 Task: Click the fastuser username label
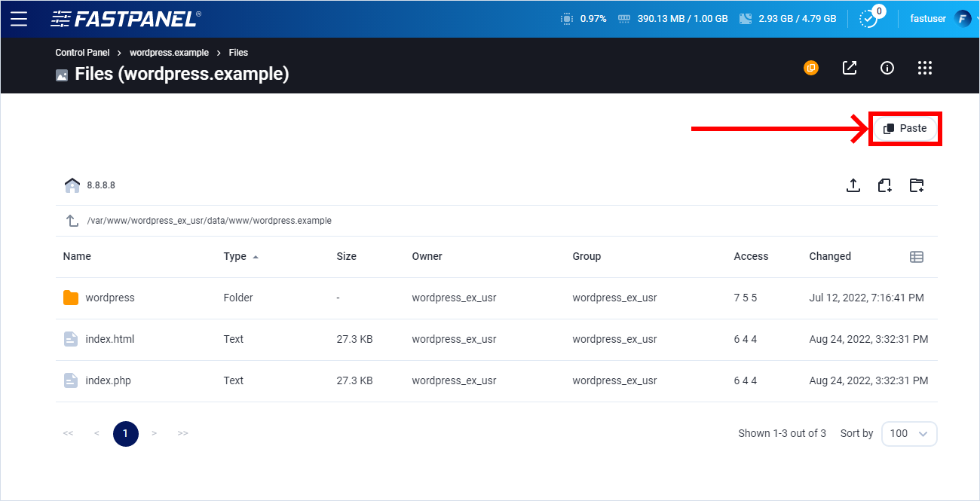928,19
